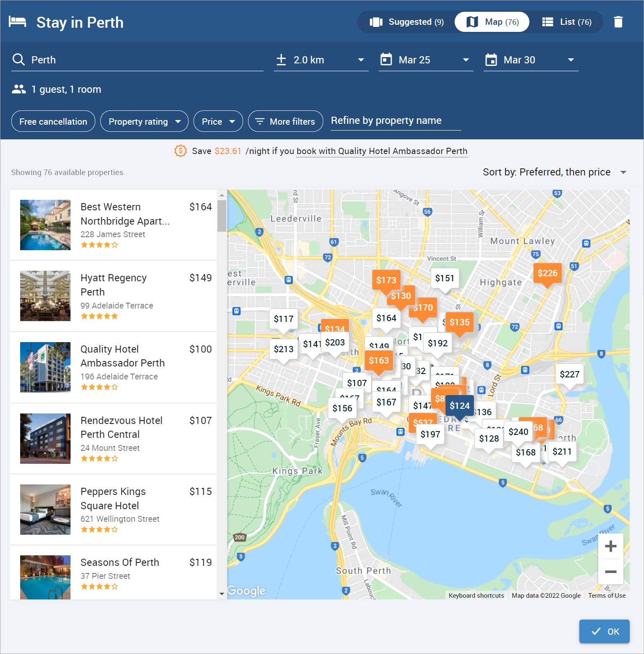Screen dimensions: 644x654
Task: Select the $156 map marker
Action: click(x=342, y=408)
